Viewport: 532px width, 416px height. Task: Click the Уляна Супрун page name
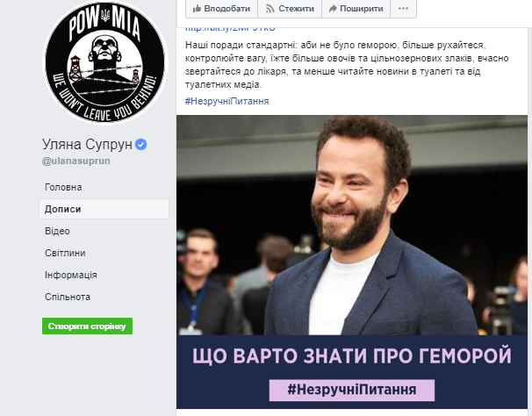tap(87, 145)
